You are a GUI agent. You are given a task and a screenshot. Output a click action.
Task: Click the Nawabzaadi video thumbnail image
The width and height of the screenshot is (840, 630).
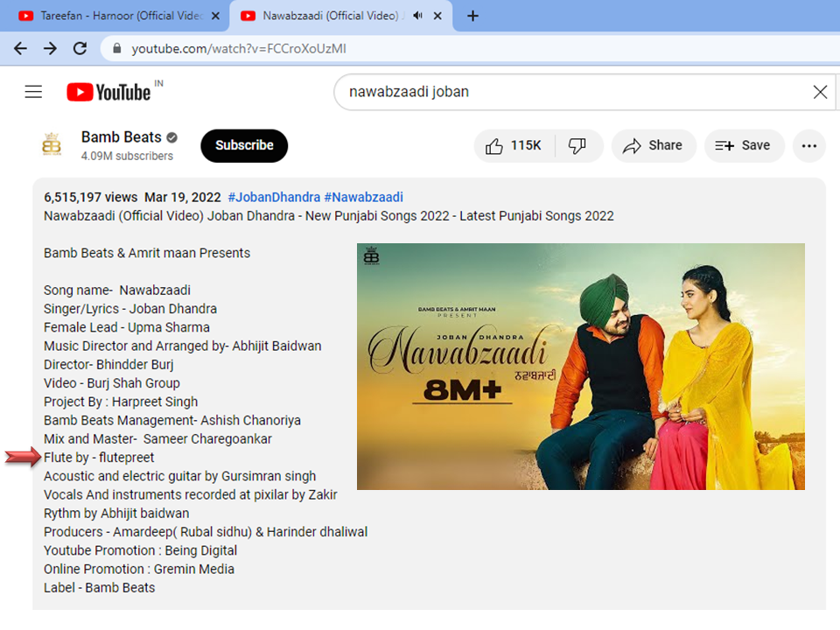580,366
